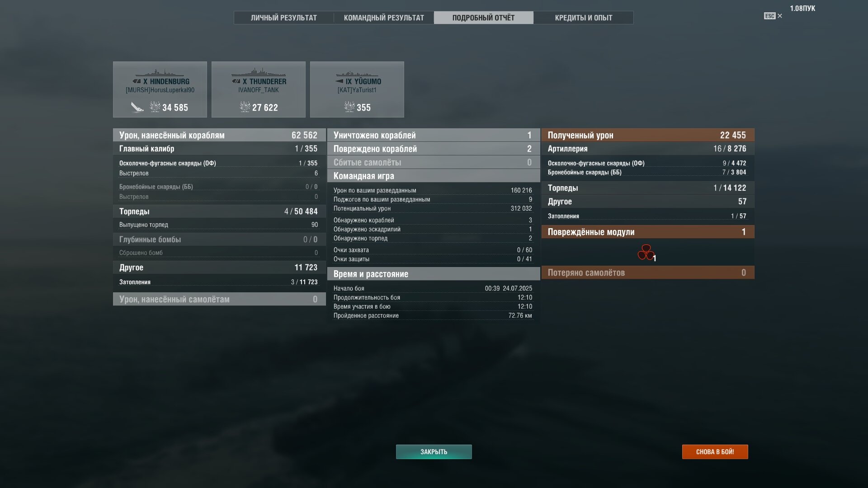Image resolution: width=868 pixels, height=488 pixels.
Task: Click the Hindenburg ship silhouette icon
Action: pyautogui.click(x=160, y=73)
